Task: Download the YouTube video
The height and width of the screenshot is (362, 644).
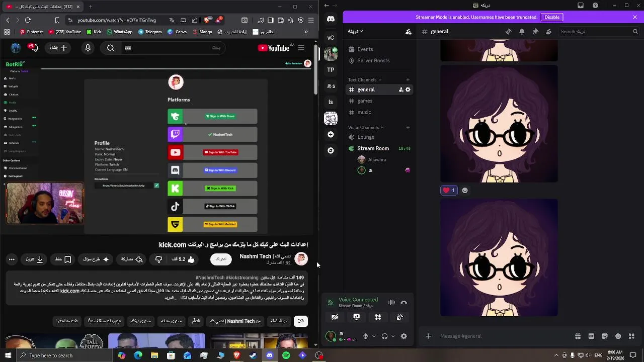Action: tap(34, 259)
